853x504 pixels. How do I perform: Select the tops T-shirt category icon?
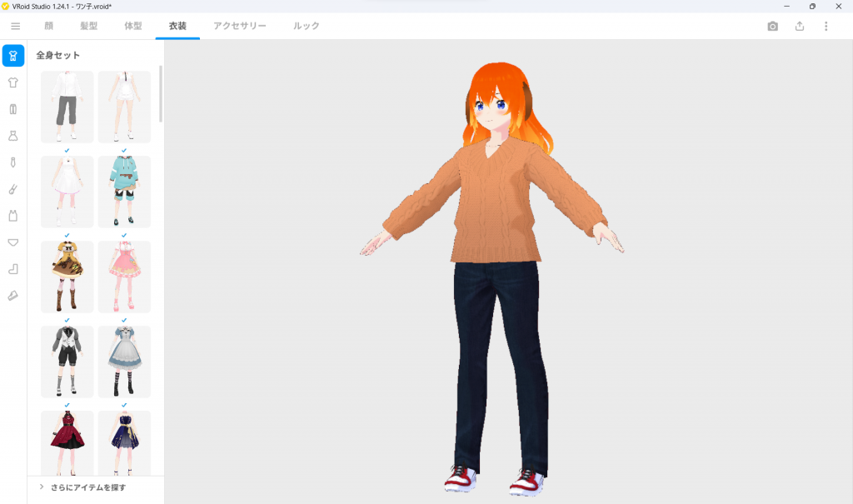coord(13,82)
